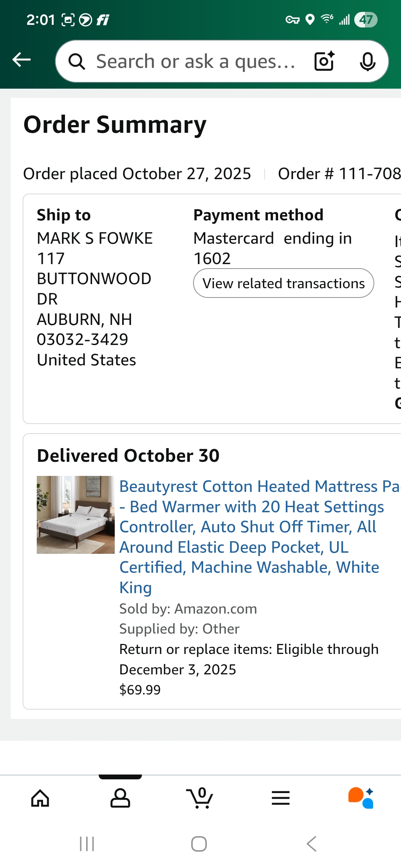The image size is (401, 868).
Task: Tap Android home navigation button
Action: coord(199,844)
